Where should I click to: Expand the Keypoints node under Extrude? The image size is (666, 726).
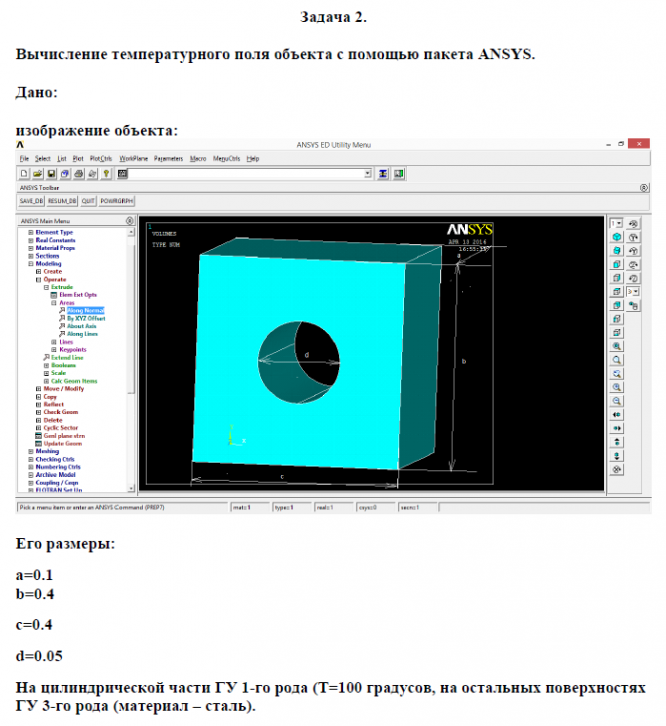pyautogui.click(x=54, y=350)
